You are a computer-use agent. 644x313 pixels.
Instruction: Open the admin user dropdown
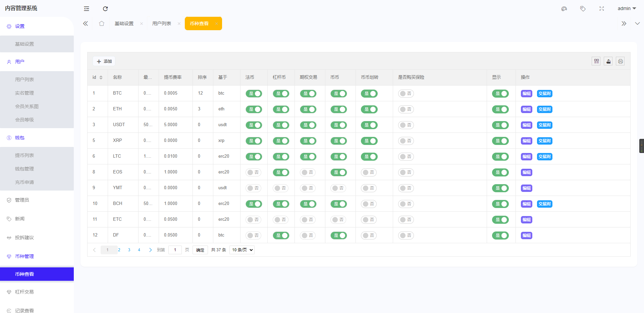tap(627, 9)
